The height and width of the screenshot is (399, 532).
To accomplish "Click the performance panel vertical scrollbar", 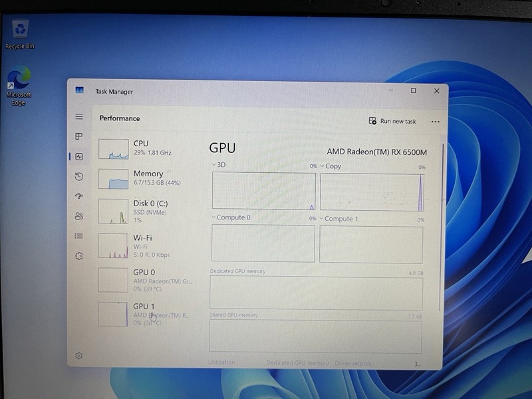I will [442, 227].
